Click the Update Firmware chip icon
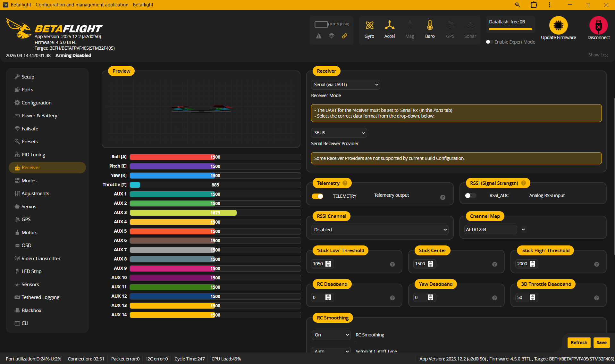The height and width of the screenshot is (364, 615). click(558, 25)
